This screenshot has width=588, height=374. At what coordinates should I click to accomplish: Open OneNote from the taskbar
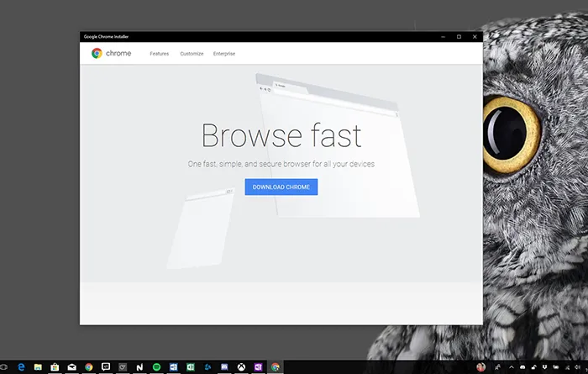coord(258,367)
